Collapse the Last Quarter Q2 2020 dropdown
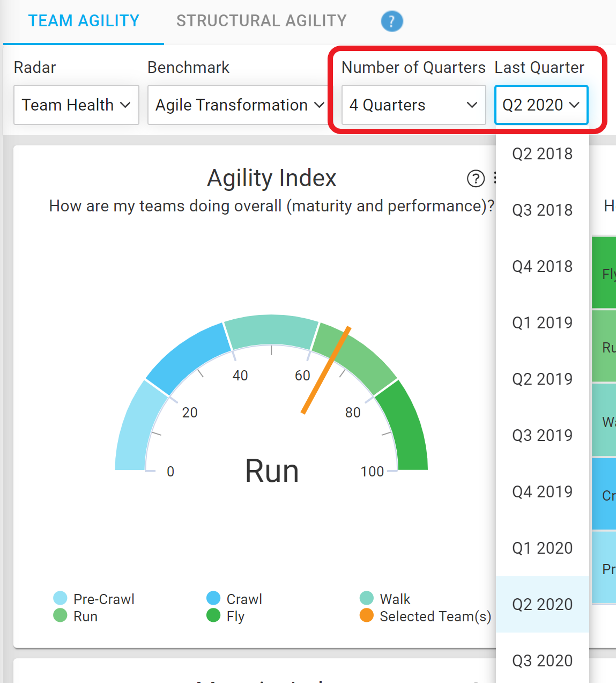This screenshot has width=616, height=683. coord(541,105)
